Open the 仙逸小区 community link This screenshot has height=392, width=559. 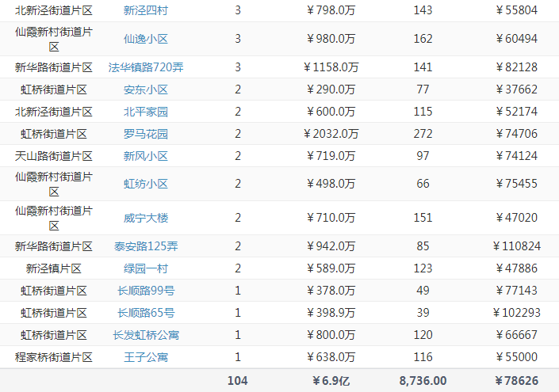pyautogui.click(x=145, y=39)
